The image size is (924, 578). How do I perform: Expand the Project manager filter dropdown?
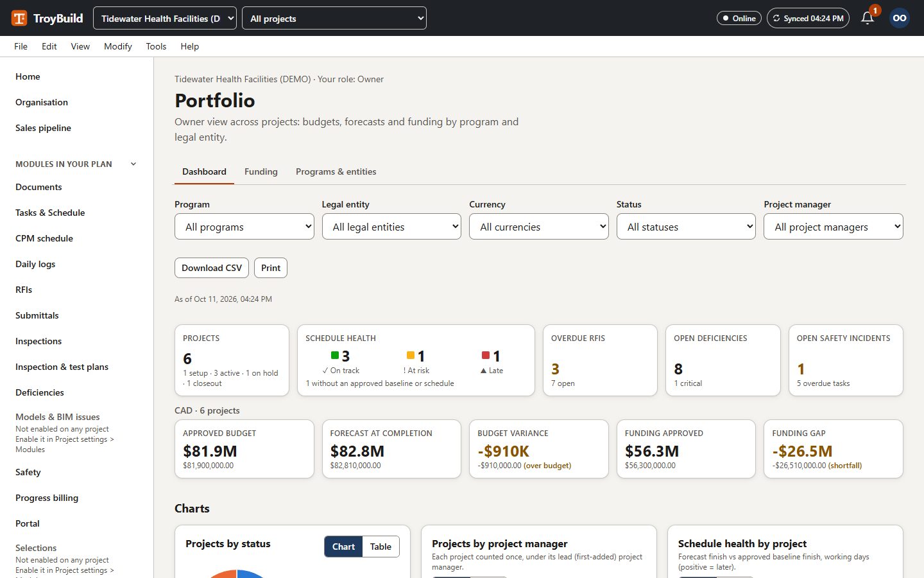(834, 227)
